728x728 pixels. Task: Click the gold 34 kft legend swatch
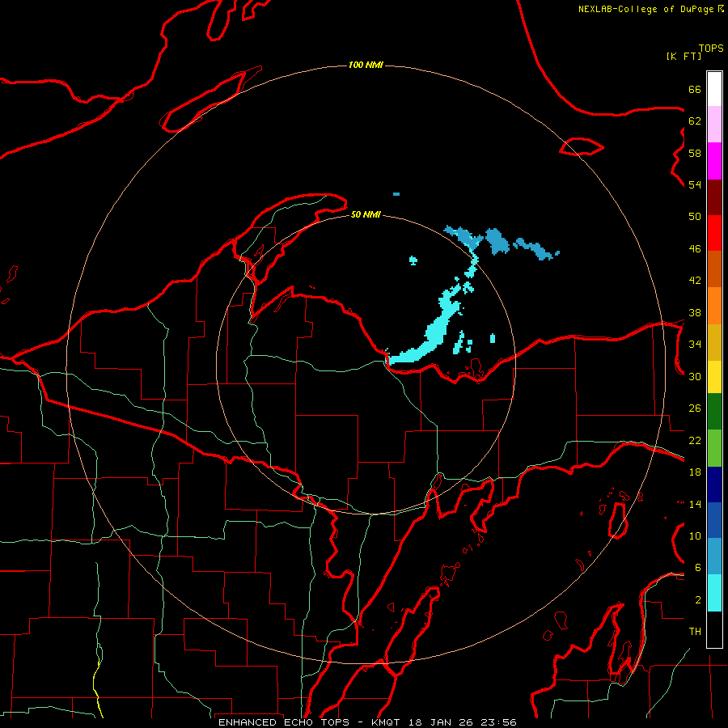[714, 342]
